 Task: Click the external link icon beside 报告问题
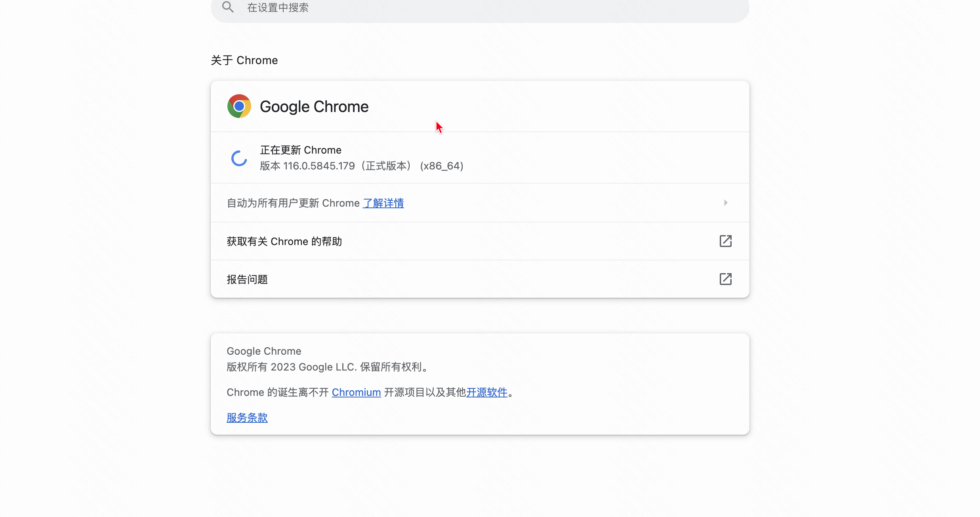coord(725,279)
